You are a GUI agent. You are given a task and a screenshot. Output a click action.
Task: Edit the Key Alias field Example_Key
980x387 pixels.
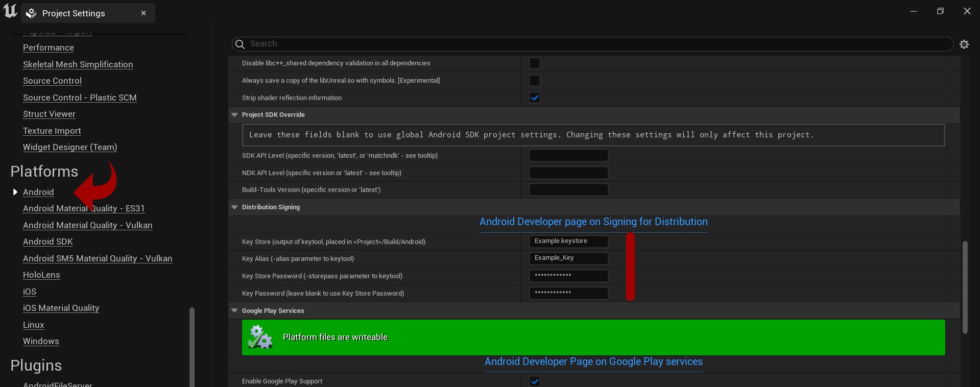(x=568, y=258)
